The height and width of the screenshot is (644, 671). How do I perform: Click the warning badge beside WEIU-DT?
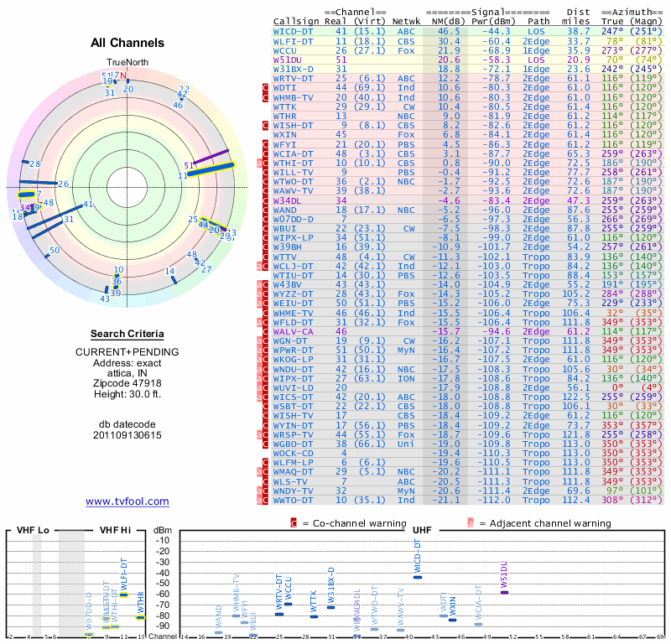pos(263,304)
